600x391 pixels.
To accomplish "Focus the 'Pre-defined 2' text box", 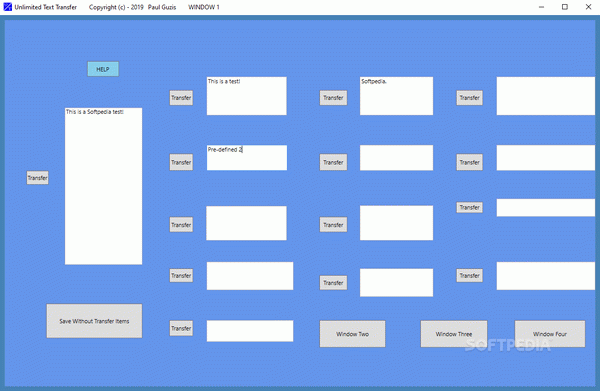I will pyautogui.click(x=247, y=158).
